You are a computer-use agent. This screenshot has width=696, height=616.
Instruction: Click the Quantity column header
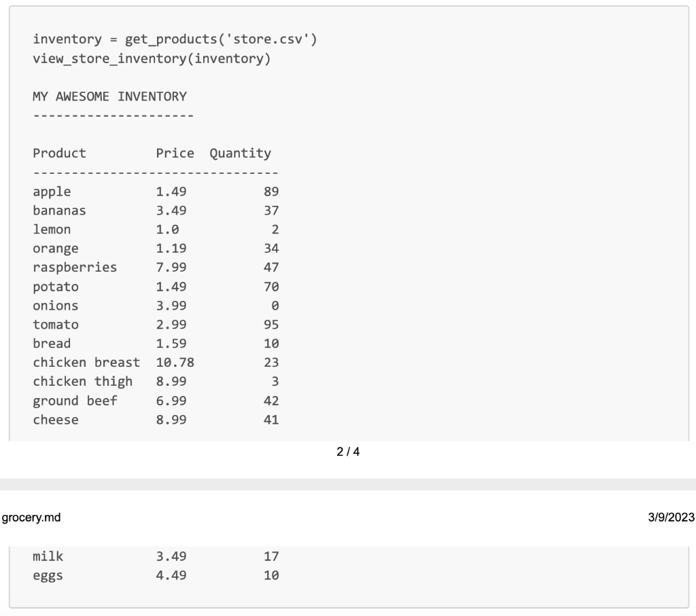240,154
